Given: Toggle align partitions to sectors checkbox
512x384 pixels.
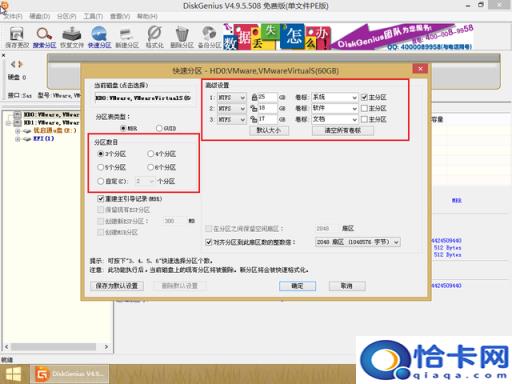Looking at the screenshot, I should click(209, 242).
